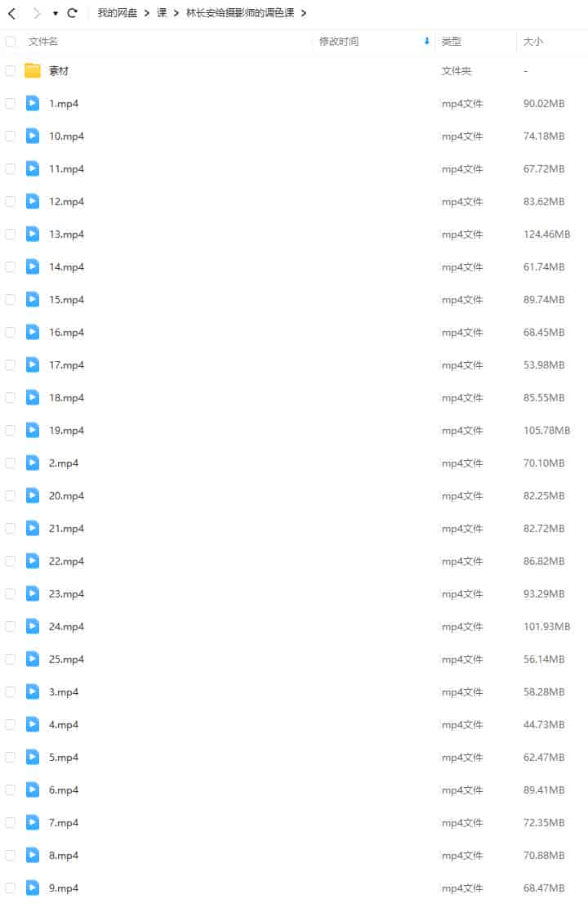588x917 pixels.
Task: Check the box next to 10.mp4
Action: tap(11, 136)
